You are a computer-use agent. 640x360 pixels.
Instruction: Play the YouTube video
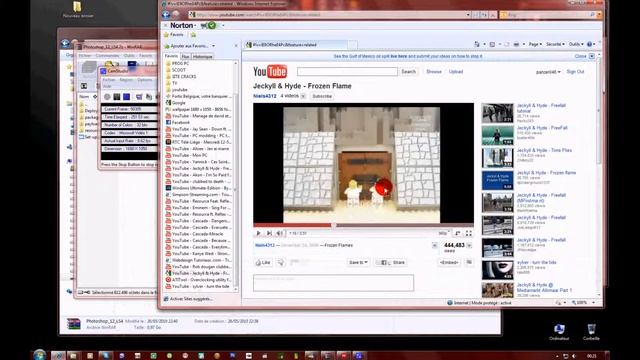coord(258,233)
